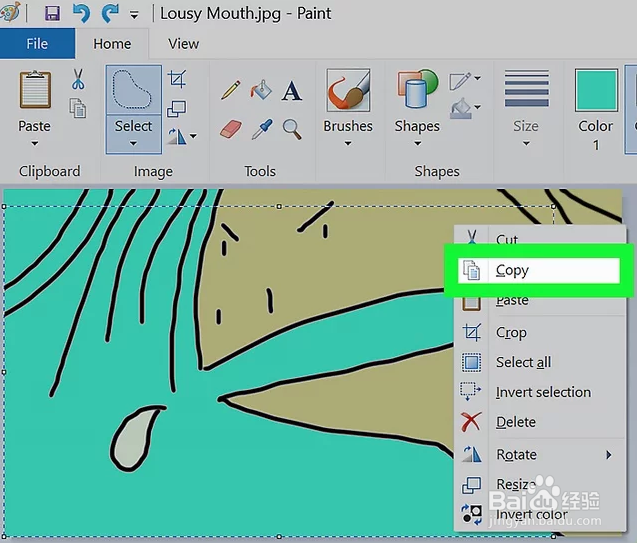This screenshot has height=543, width=637.
Task: Select the Eraser tool
Action: pyautogui.click(x=231, y=129)
